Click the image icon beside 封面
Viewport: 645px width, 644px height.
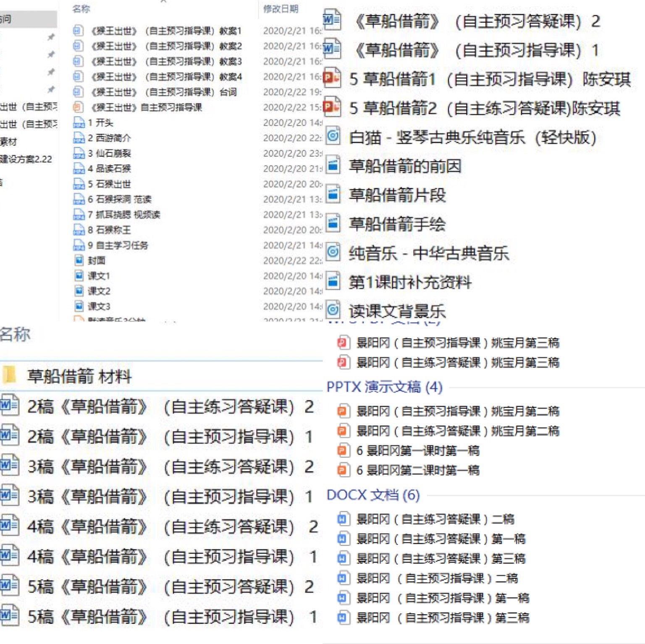79,260
